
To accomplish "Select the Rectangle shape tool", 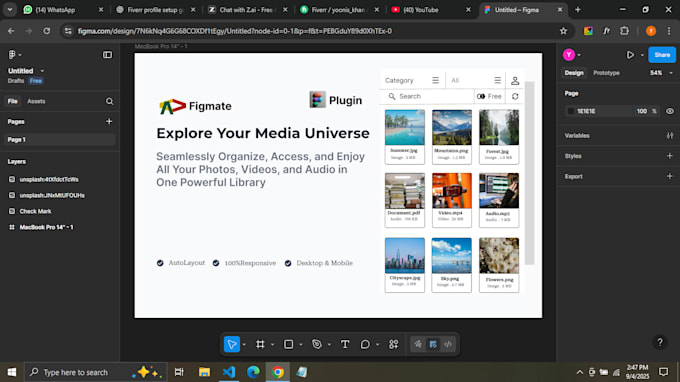I will tap(288, 344).
